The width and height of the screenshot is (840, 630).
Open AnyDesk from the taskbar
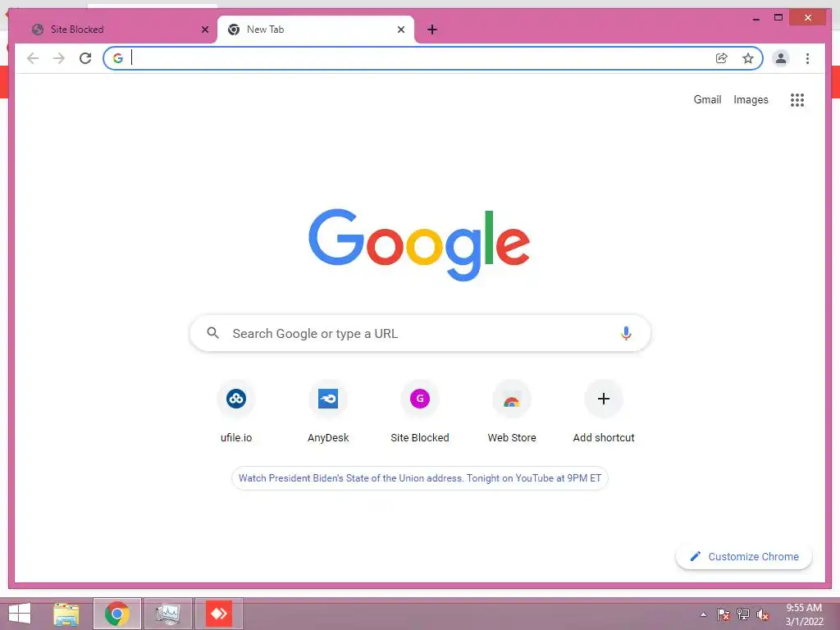(x=218, y=614)
